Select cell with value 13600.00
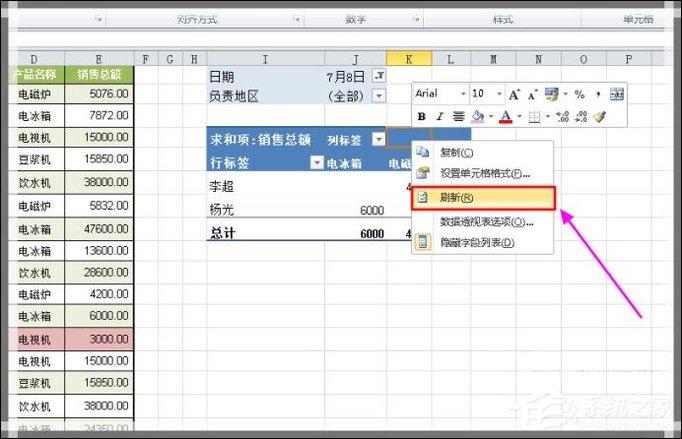This screenshot has width=682, height=439. pos(99,251)
